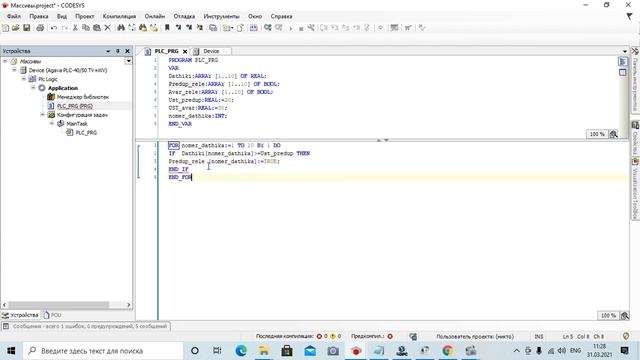Screen dimensions: 640x360
Task: Switch to the Device editor tab
Action: [211, 51]
